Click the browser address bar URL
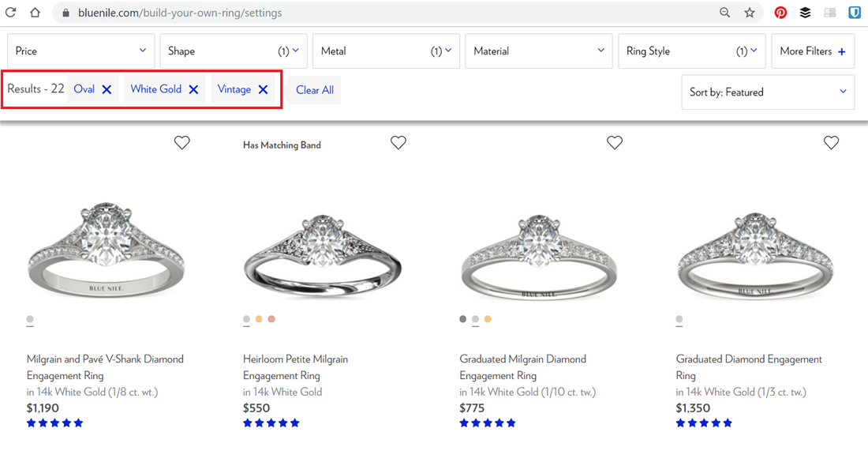868x451 pixels. (x=180, y=13)
